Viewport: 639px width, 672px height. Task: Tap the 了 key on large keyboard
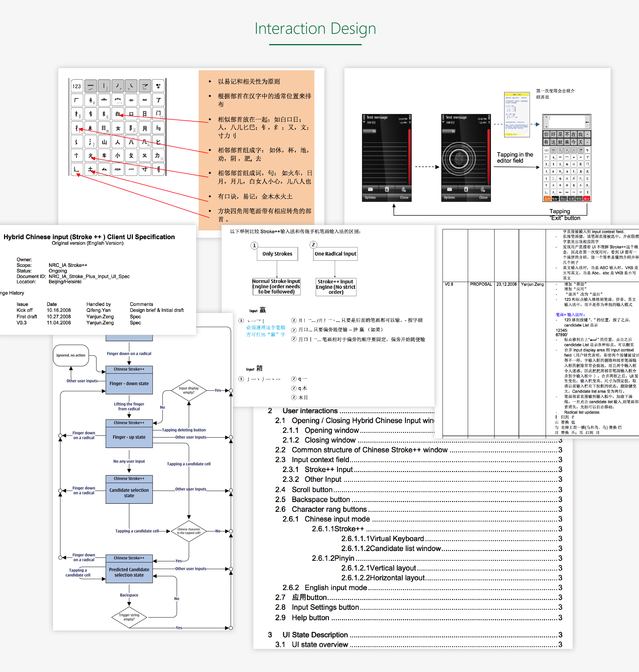pos(158,100)
